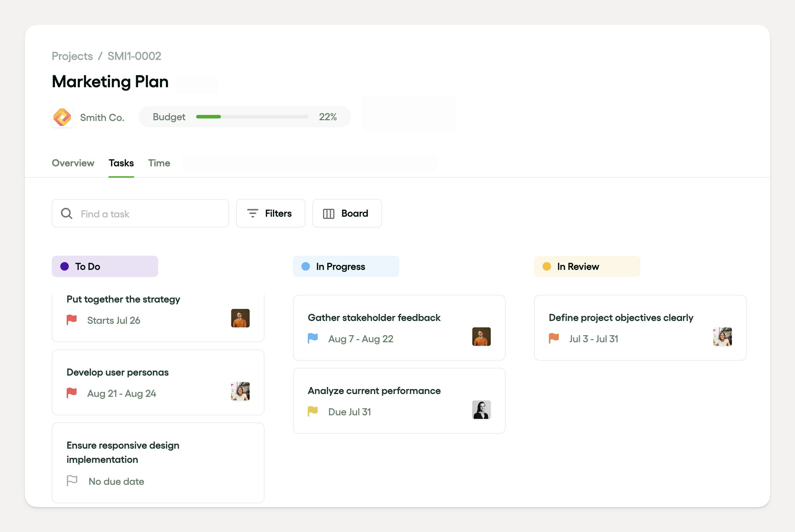The height and width of the screenshot is (532, 795).
Task: Switch to the Overview tab
Action: pos(73,163)
